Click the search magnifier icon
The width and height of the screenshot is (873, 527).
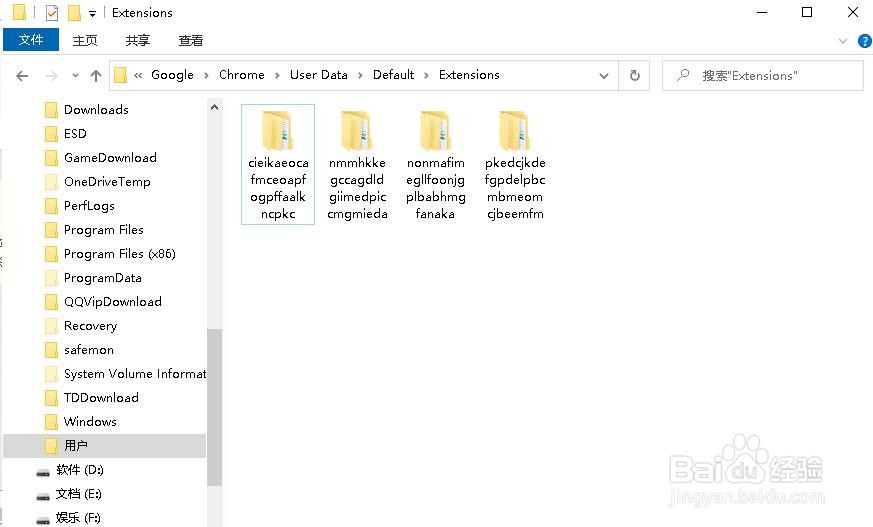click(683, 75)
